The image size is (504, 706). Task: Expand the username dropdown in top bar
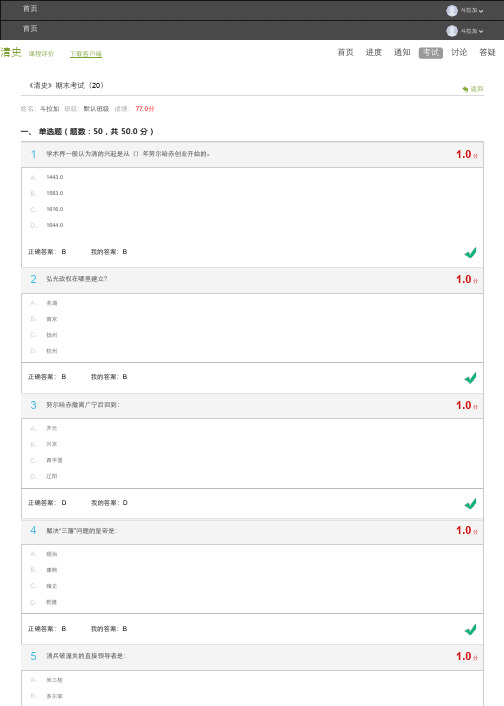coord(472,10)
